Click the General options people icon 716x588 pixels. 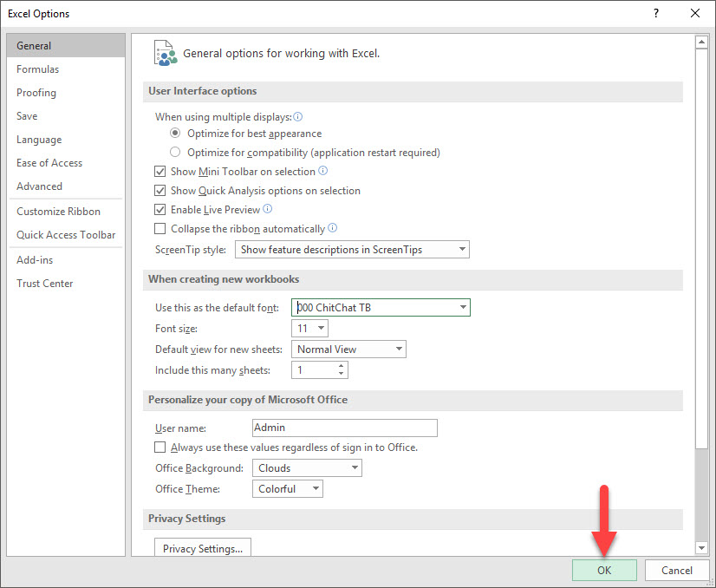point(165,53)
